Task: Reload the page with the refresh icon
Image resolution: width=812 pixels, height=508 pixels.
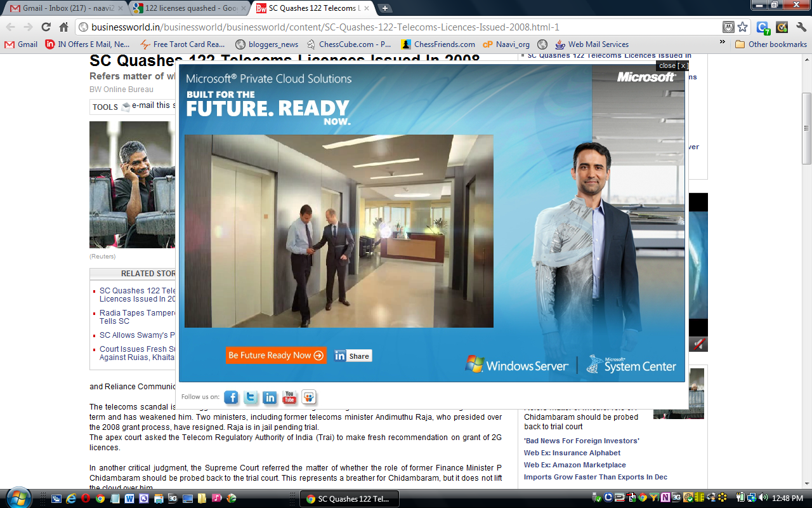Action: tap(46, 27)
